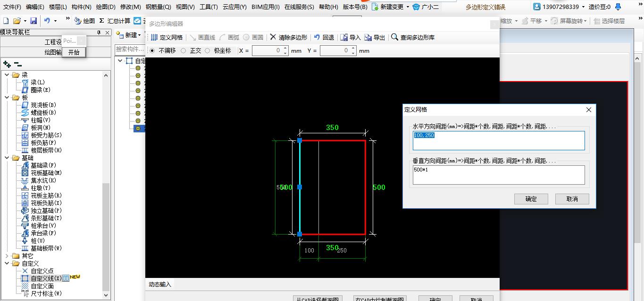Open the undo history dropdown arrow
This screenshot has width=644, height=301.
click(55, 21)
